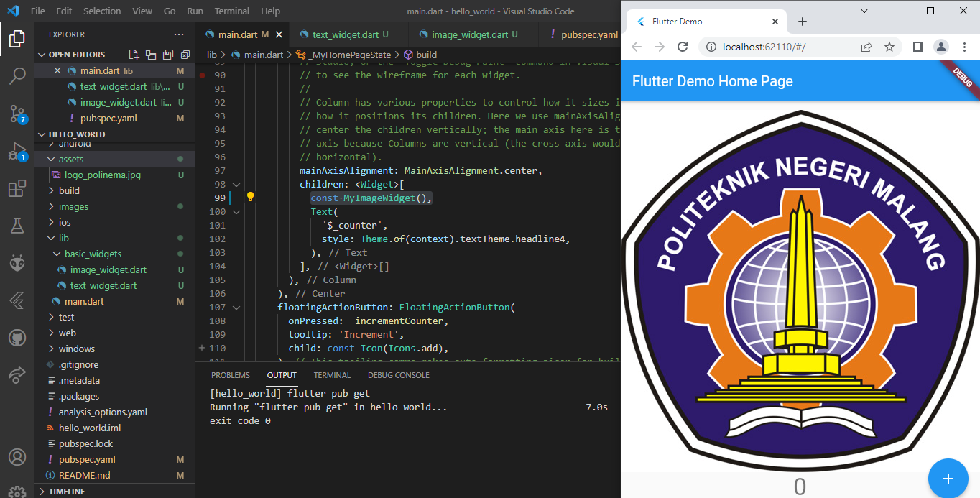The image size is (980, 498).
Task: Open the Source Control panel in VS Code
Action: [17, 112]
